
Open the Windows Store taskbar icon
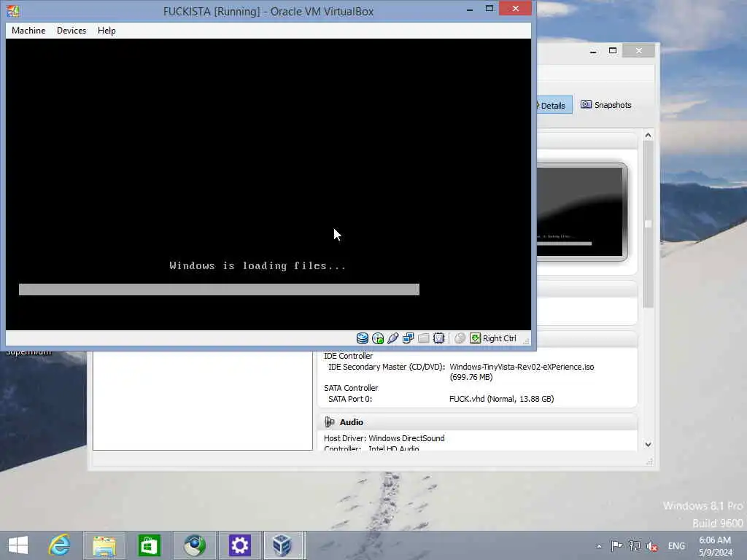[x=149, y=545]
